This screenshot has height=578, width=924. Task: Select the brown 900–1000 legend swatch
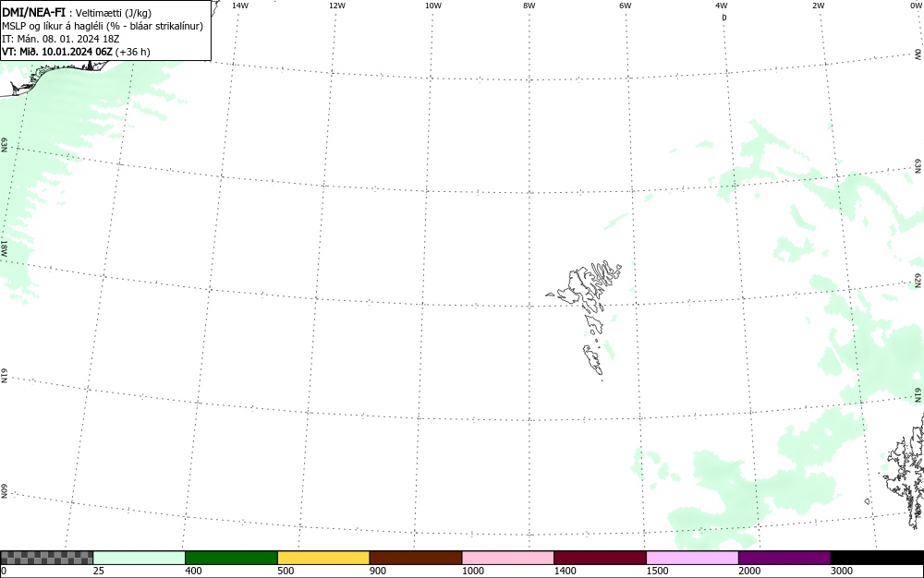point(416,558)
